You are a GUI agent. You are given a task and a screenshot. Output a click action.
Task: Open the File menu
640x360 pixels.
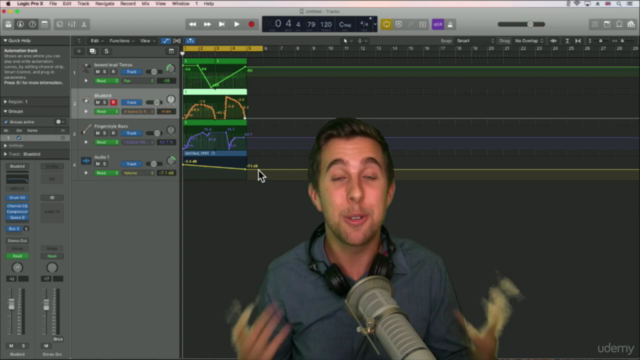pos(53,4)
